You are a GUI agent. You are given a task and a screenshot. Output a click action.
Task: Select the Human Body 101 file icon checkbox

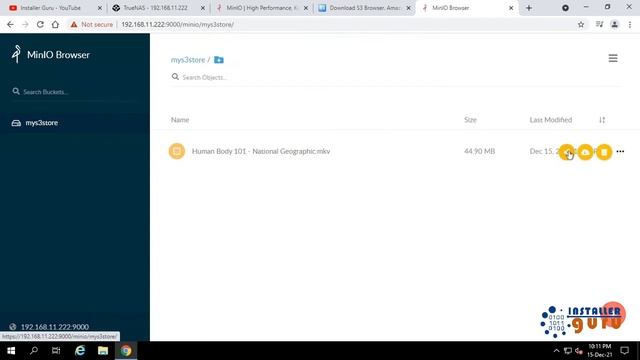click(177, 151)
